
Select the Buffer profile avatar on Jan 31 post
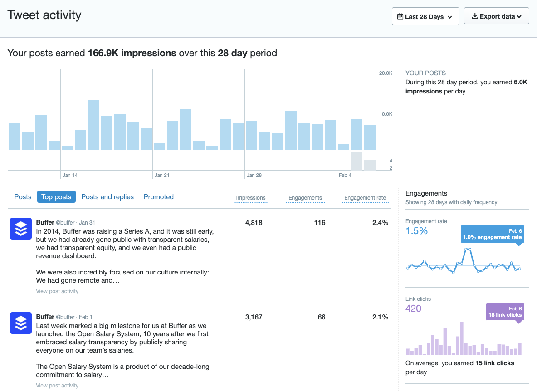pos(21,229)
